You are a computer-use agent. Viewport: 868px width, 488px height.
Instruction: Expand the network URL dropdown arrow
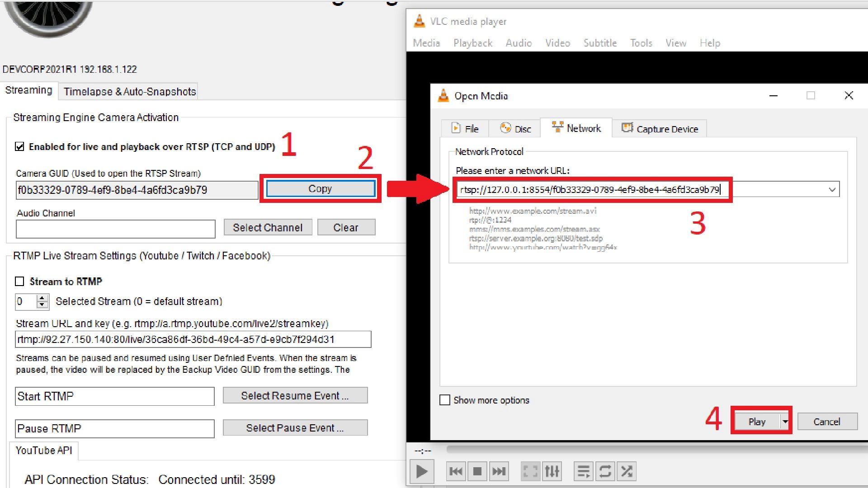coord(832,189)
